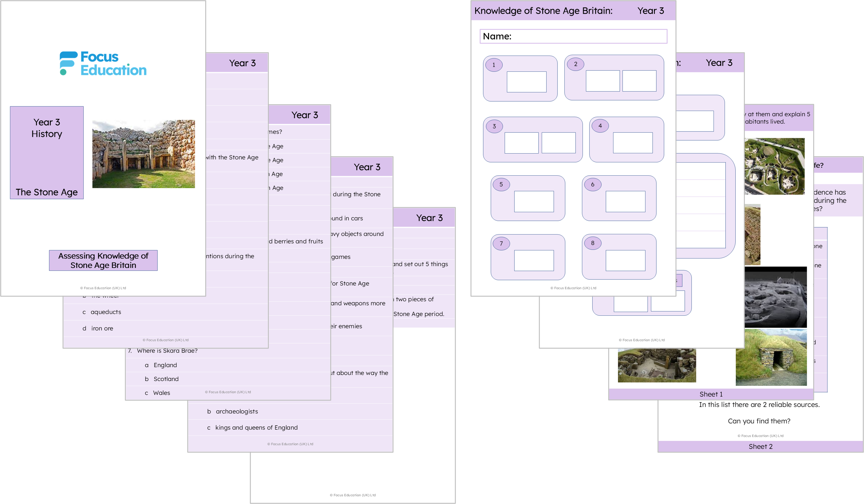The width and height of the screenshot is (864, 504).
Task: Click 'Assessing Knowledge of Stone Age Britain' label
Action: (103, 260)
